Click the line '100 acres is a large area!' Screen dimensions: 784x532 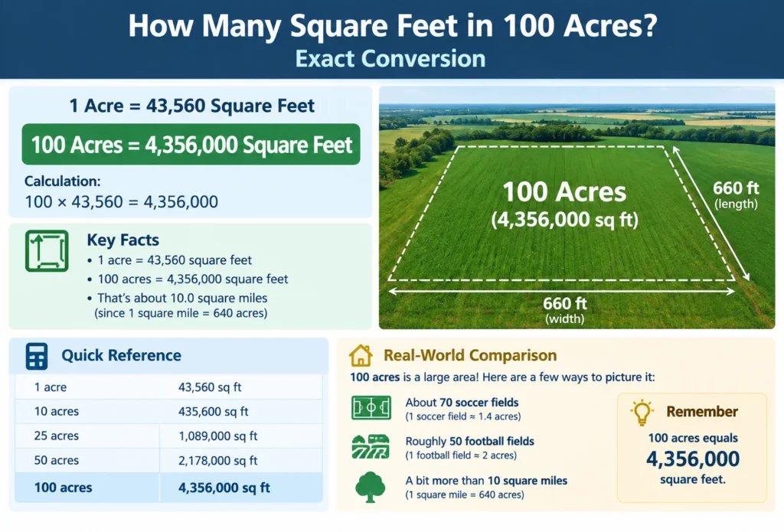pos(414,377)
